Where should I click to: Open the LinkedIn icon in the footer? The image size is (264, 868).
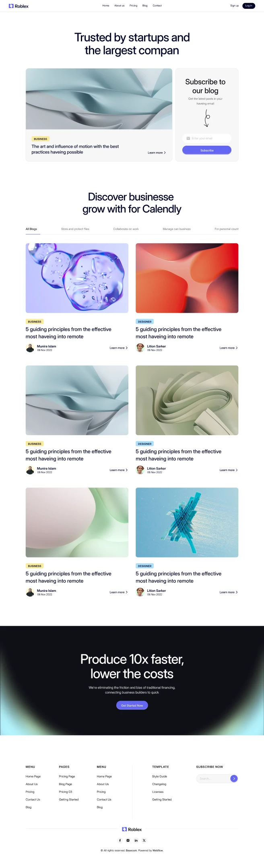(136, 840)
